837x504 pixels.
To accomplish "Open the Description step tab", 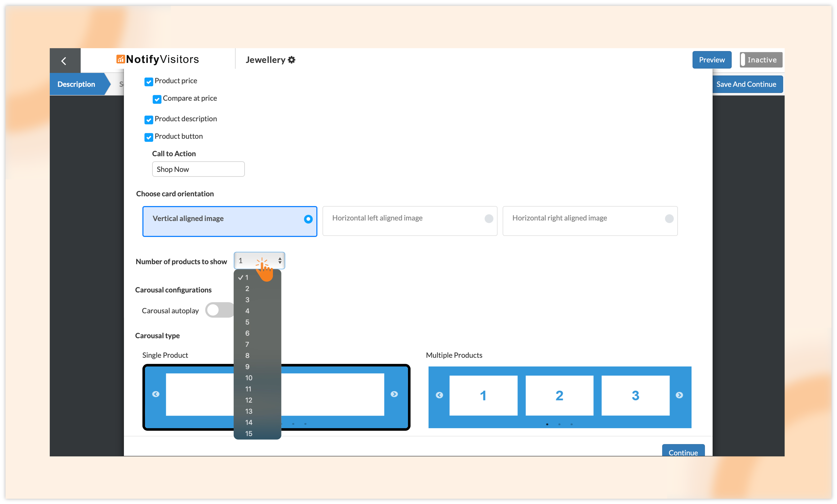I will (76, 84).
